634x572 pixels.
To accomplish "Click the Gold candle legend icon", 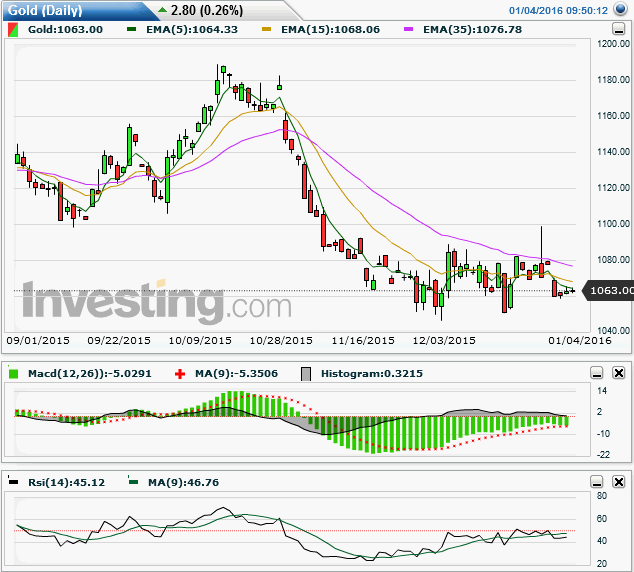I will pyautogui.click(x=13, y=30).
